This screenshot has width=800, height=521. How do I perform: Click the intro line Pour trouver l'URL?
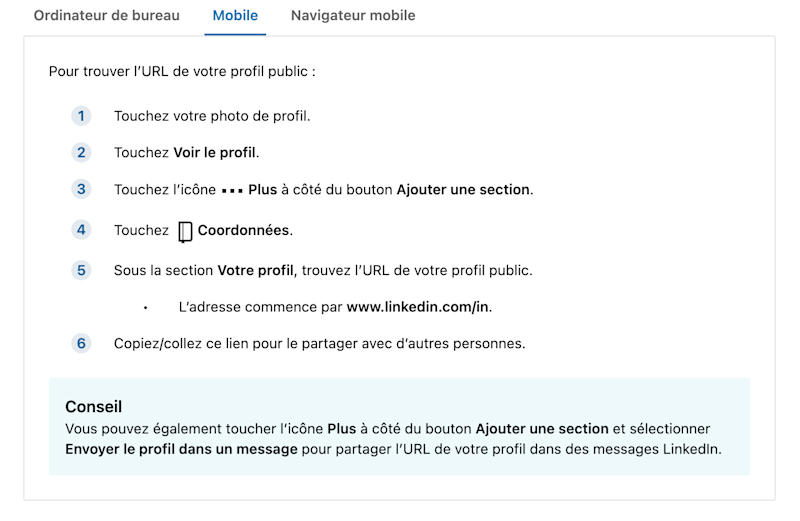(x=182, y=71)
